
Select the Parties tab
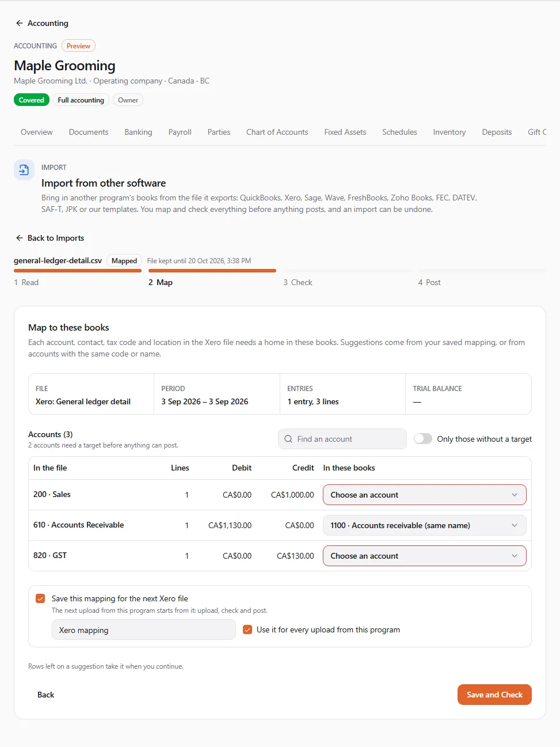click(x=219, y=132)
